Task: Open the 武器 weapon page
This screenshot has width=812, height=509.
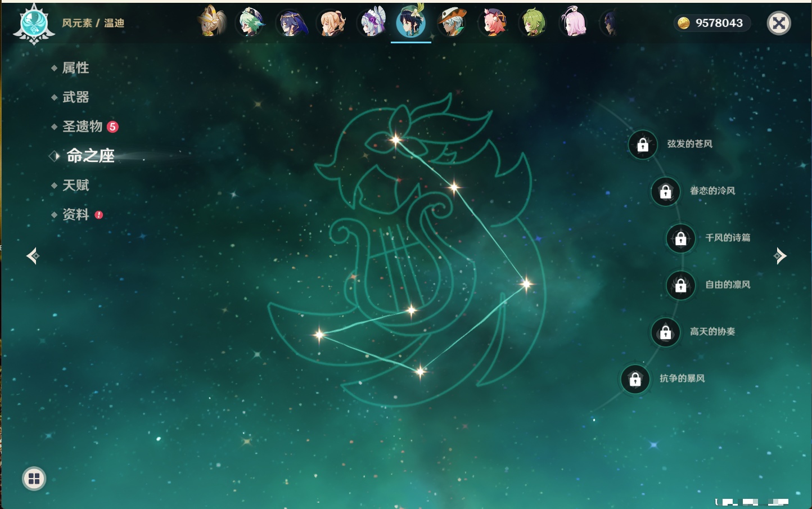Action: [75, 97]
